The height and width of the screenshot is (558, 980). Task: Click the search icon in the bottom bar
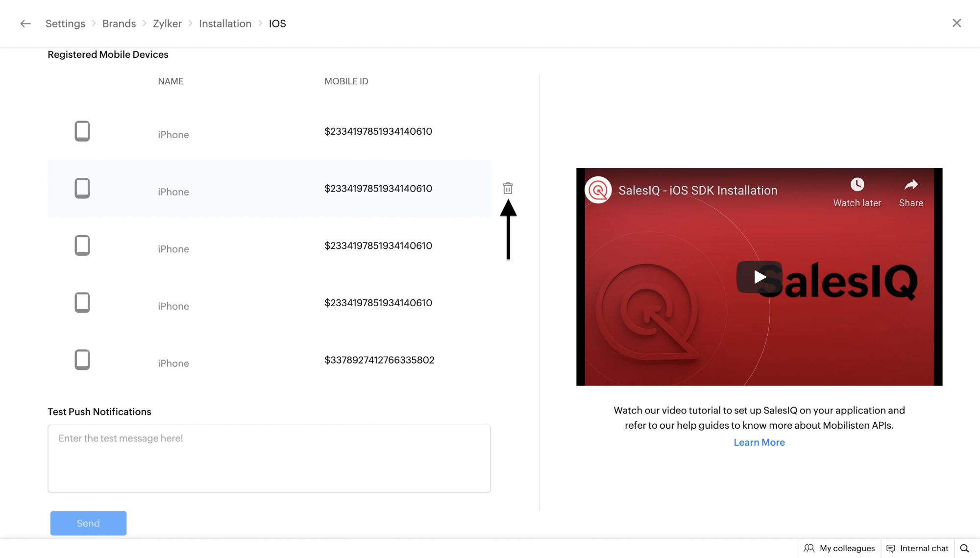[965, 548]
